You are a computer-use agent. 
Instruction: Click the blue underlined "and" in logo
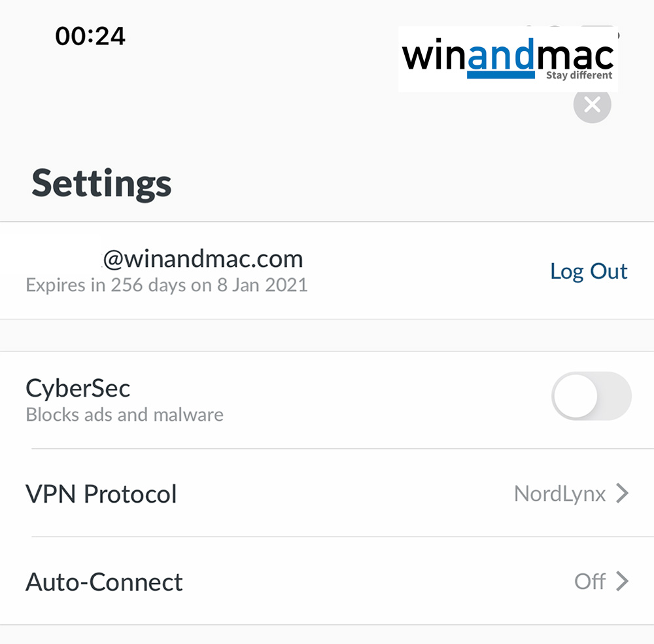[501, 59]
